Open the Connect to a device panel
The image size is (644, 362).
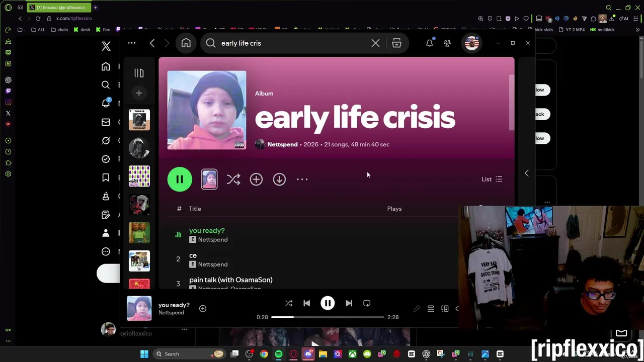point(445,309)
